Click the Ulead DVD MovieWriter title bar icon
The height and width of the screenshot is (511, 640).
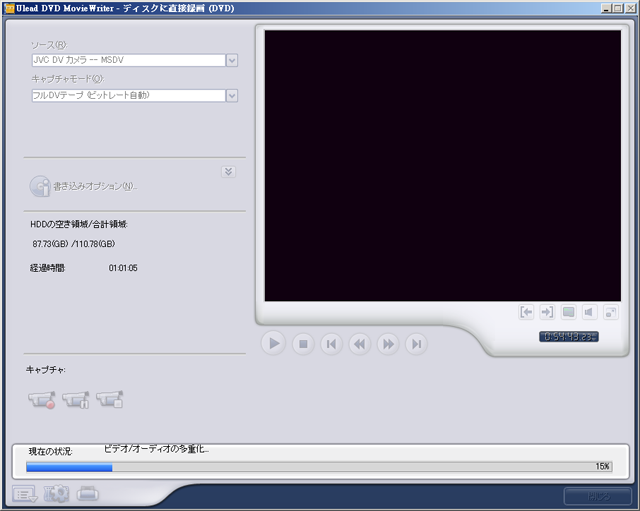click(10, 8)
